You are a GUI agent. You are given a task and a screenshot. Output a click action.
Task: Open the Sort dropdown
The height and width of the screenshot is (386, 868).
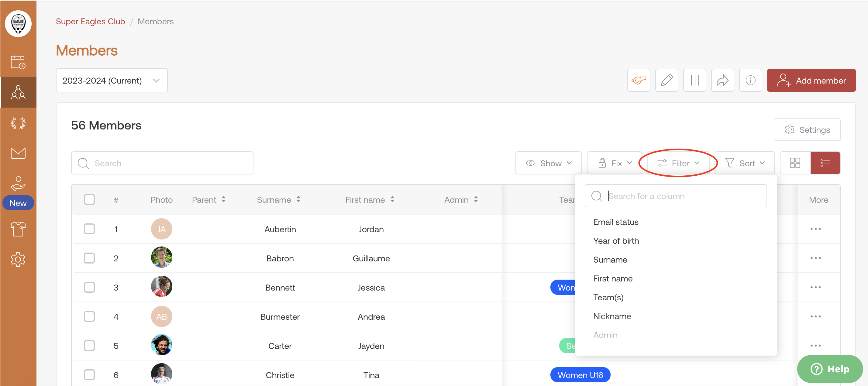[745, 163]
